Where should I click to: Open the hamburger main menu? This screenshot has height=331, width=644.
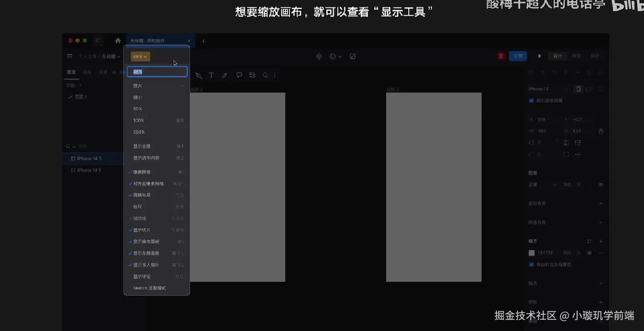pyautogui.click(x=70, y=56)
